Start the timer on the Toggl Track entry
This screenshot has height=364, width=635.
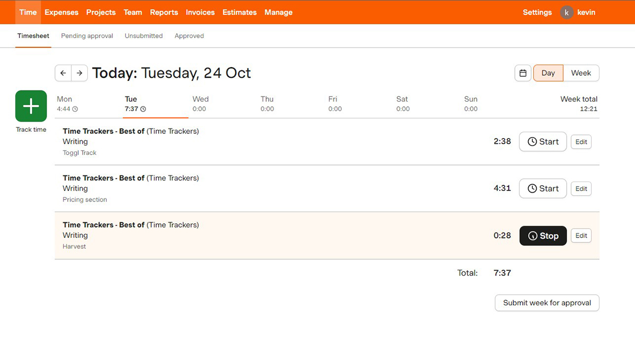tap(542, 141)
